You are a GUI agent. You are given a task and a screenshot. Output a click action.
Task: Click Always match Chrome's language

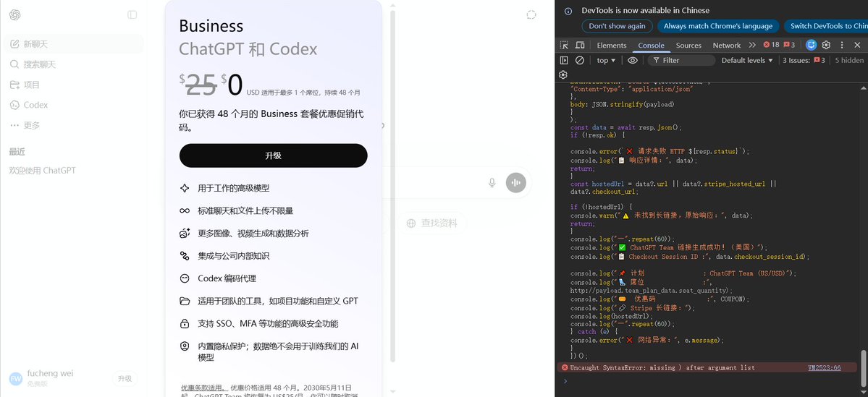[x=718, y=26]
